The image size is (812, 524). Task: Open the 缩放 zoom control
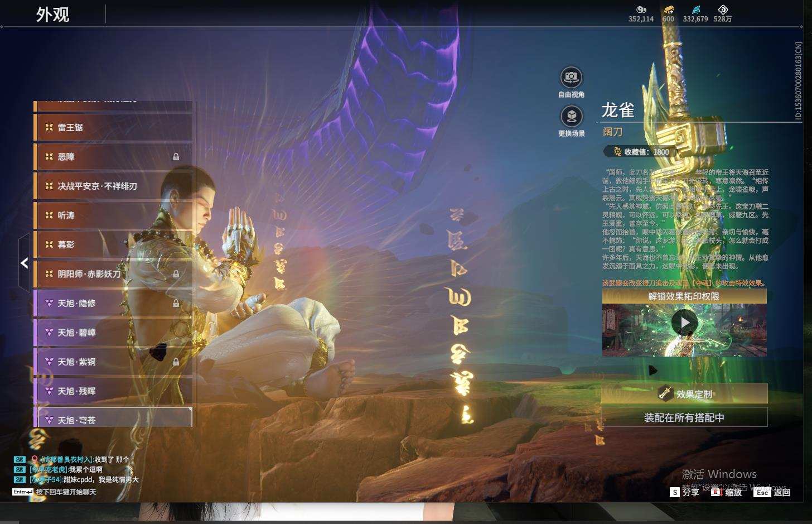point(727,492)
